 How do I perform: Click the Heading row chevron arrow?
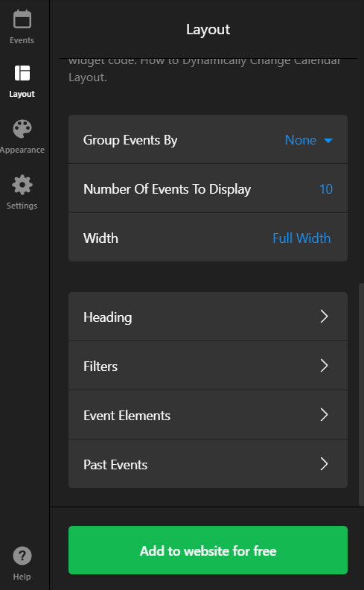click(x=324, y=317)
